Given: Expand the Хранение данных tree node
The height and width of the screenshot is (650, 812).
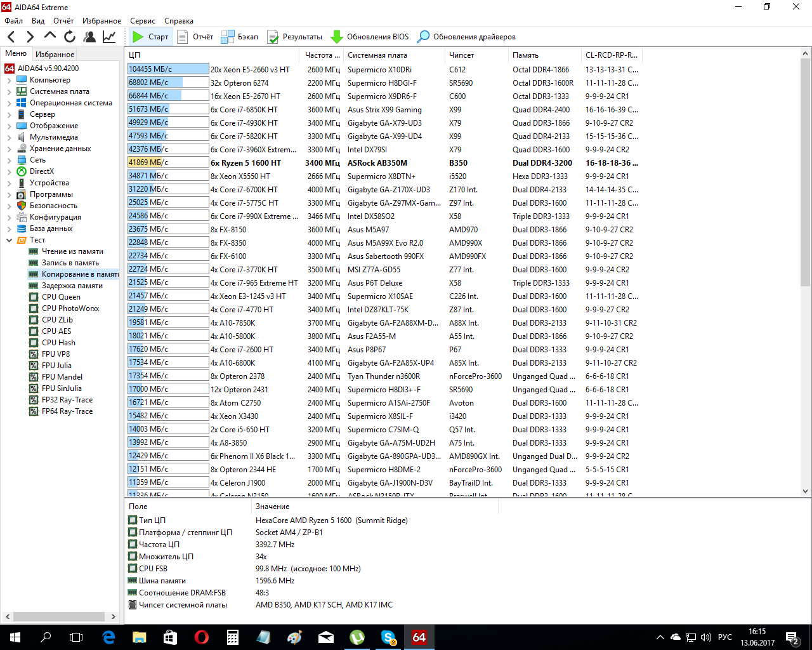Looking at the screenshot, I should point(9,149).
